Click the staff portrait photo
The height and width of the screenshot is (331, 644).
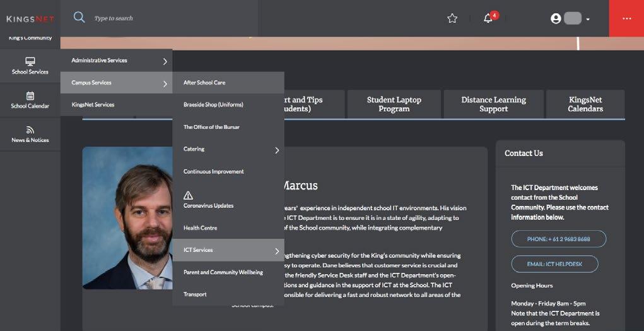(127, 218)
